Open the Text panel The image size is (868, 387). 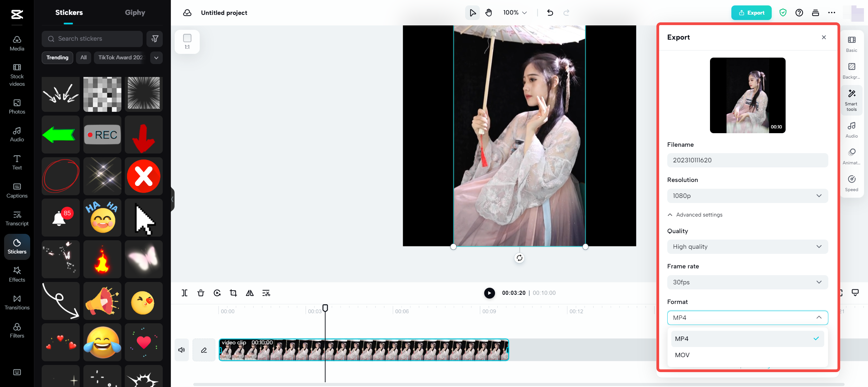tap(17, 162)
